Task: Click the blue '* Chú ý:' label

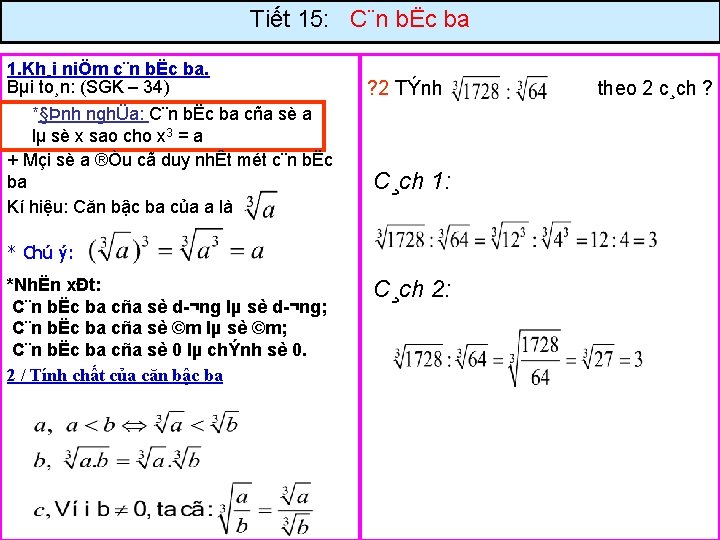Action: coord(40,252)
